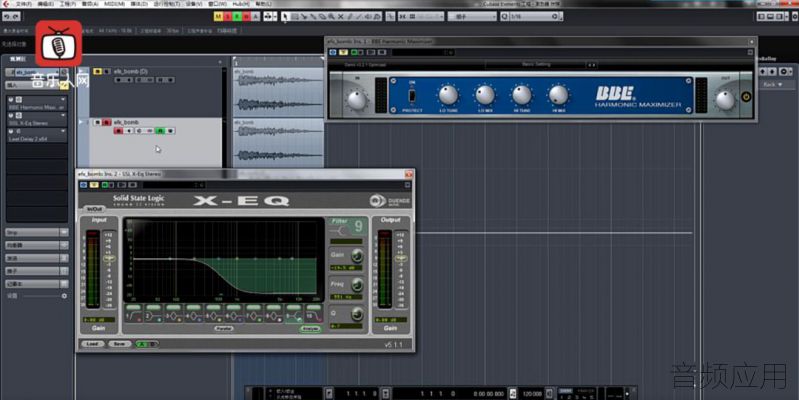Toggle the BBE PROTECT on switch
This screenshot has width=799, height=400.
pos(412,95)
